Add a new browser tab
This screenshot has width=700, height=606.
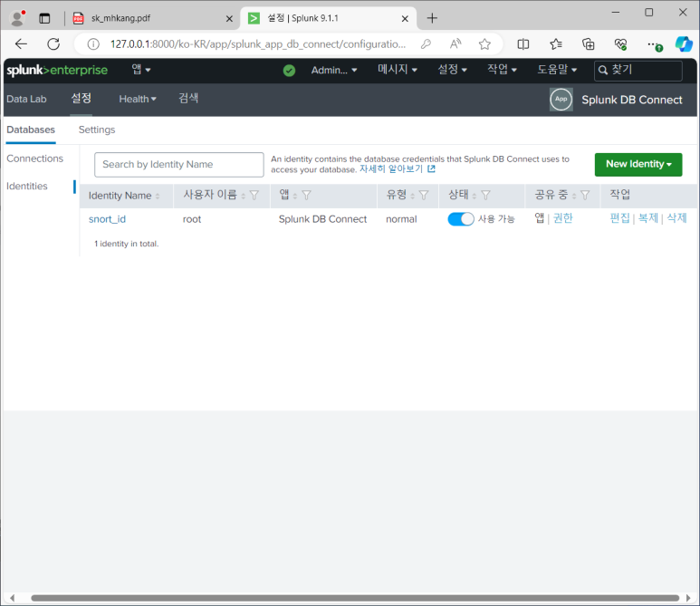[x=432, y=18]
